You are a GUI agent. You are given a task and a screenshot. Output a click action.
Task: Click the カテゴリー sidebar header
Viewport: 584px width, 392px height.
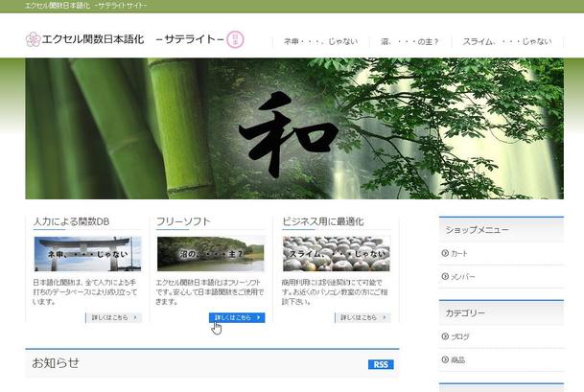point(502,312)
